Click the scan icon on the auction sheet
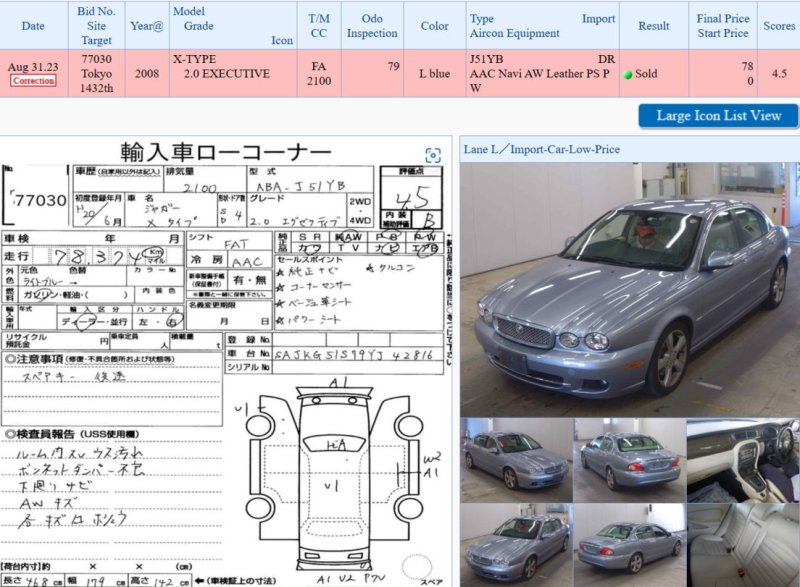The height and width of the screenshot is (587, 800). click(432, 155)
